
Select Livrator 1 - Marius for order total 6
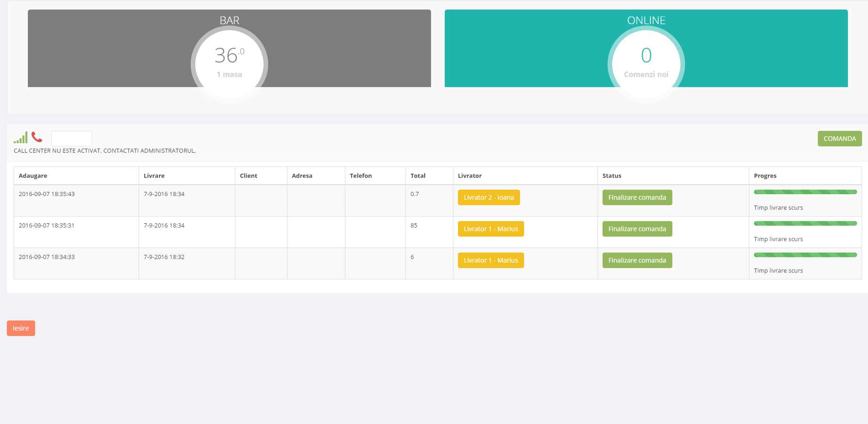491,261
